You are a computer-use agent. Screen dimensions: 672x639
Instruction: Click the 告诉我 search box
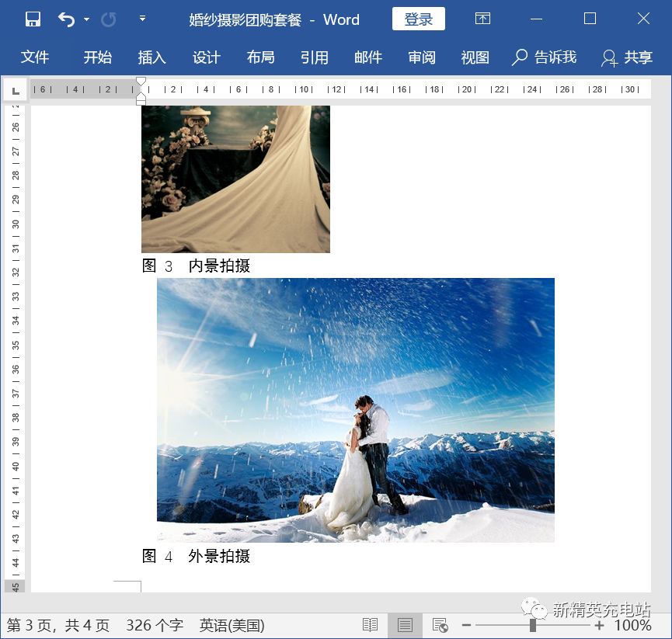(x=545, y=57)
